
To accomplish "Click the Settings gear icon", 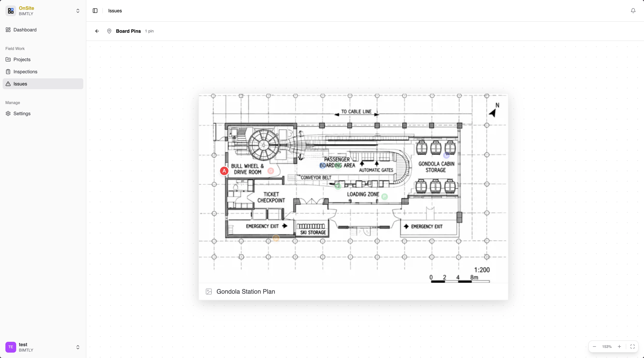I will [8, 113].
